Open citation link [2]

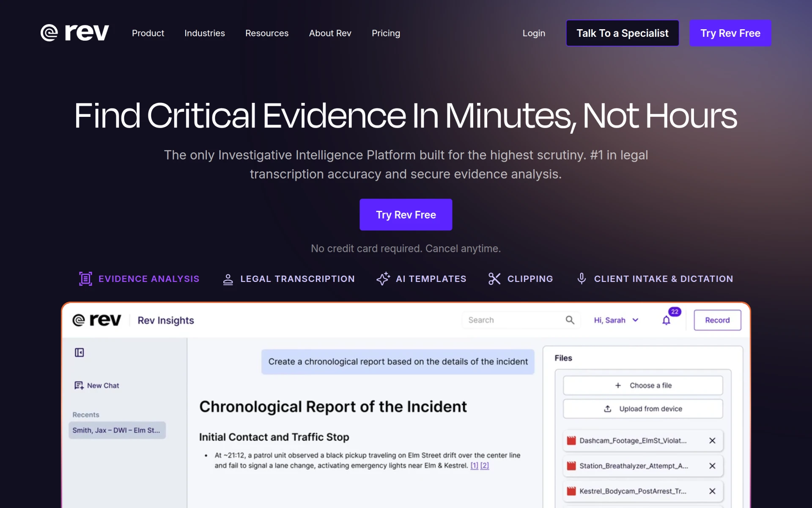[485, 465]
